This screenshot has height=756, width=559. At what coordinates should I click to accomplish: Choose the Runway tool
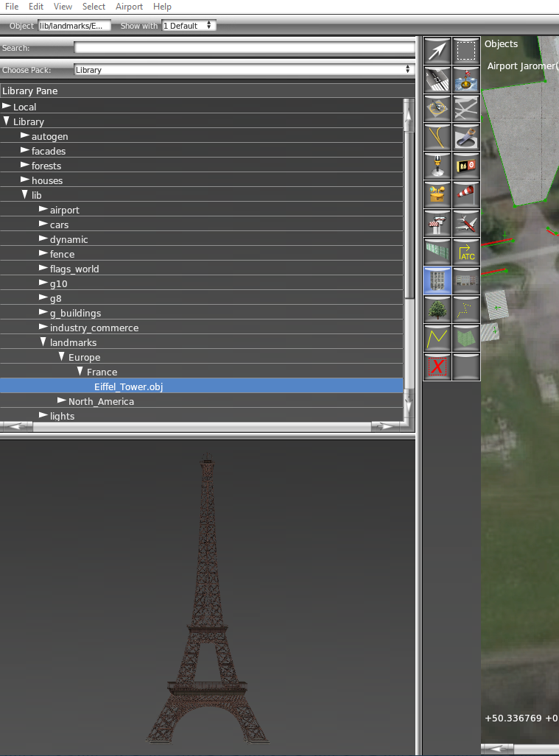coord(437,79)
